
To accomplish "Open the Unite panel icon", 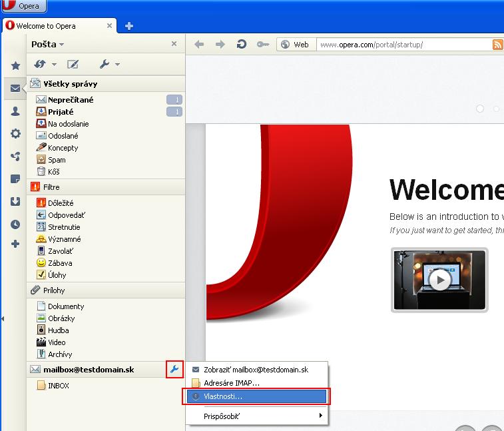I will [x=15, y=157].
